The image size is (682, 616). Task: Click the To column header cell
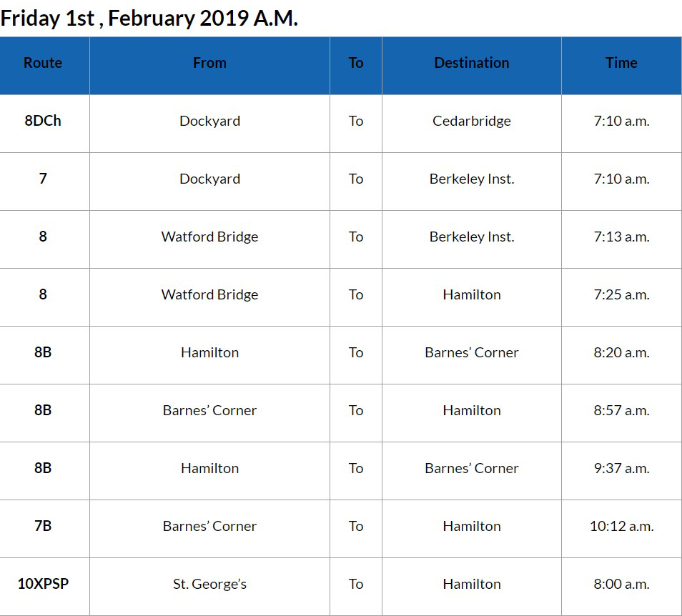[x=356, y=63]
